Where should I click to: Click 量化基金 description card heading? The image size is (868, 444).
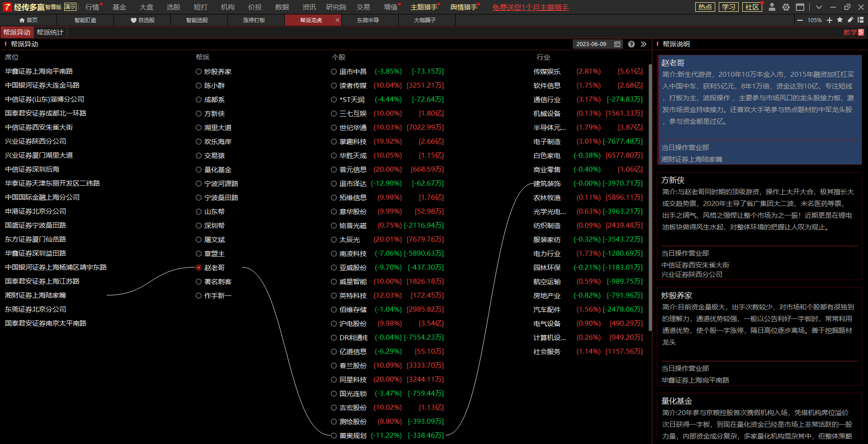click(x=676, y=401)
